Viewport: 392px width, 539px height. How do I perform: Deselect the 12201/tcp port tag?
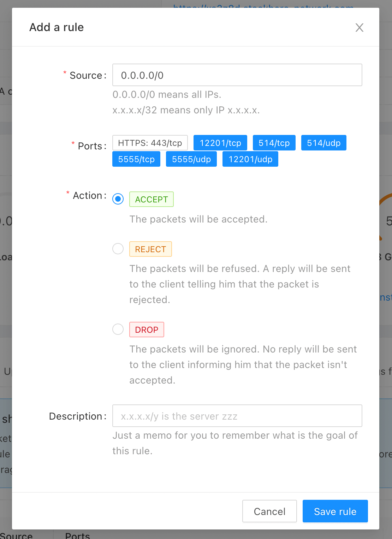click(x=220, y=143)
